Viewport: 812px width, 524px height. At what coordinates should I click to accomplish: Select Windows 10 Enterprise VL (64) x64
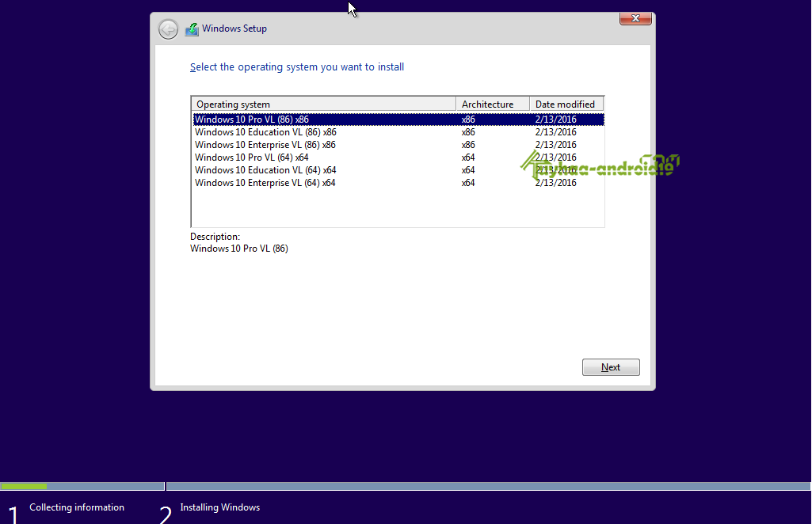(398, 183)
